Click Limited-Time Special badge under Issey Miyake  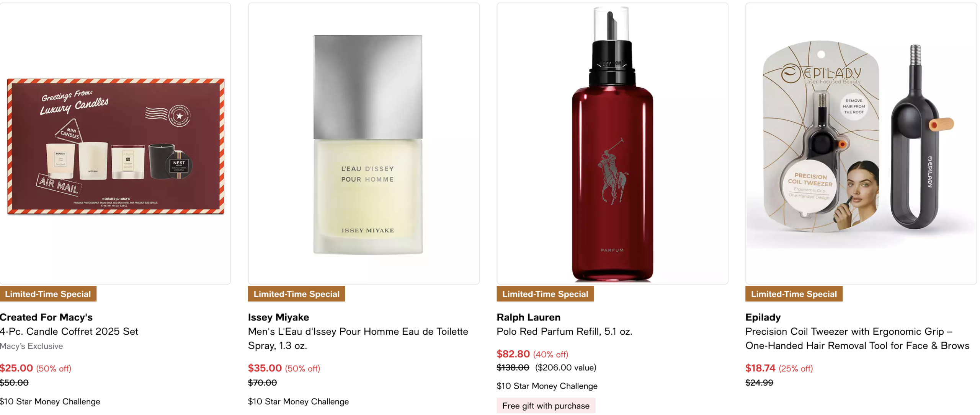(x=297, y=294)
